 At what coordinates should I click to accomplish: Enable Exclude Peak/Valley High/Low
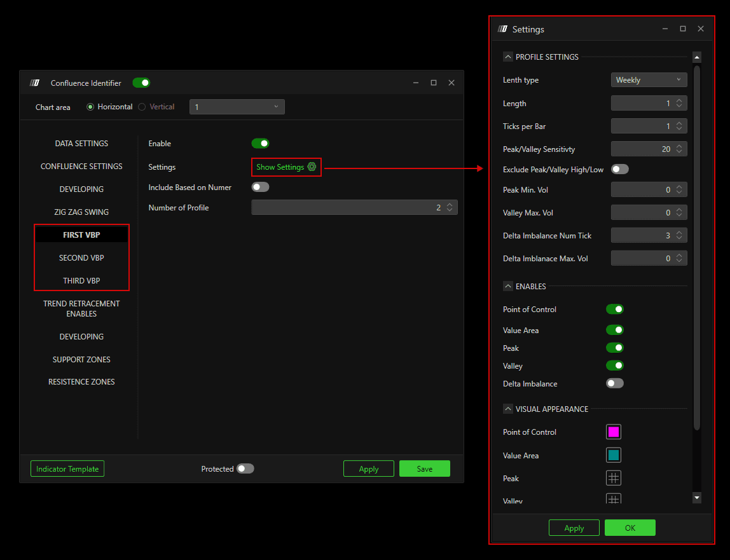pyautogui.click(x=619, y=169)
